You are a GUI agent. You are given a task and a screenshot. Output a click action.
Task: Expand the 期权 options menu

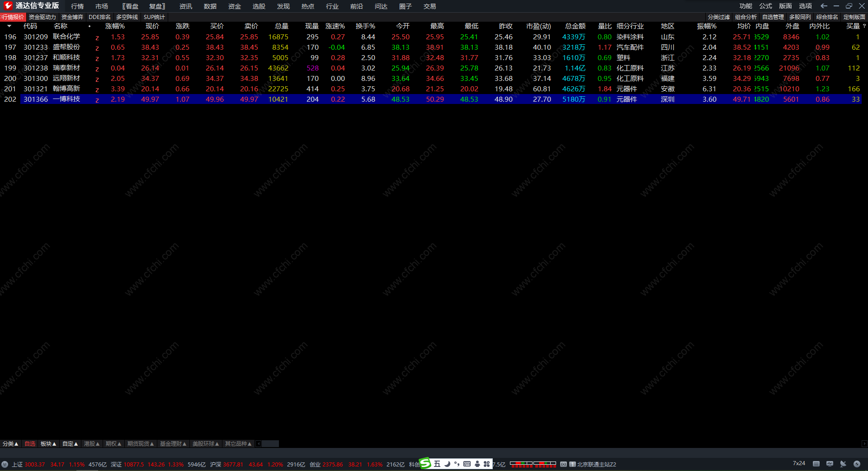113,444
